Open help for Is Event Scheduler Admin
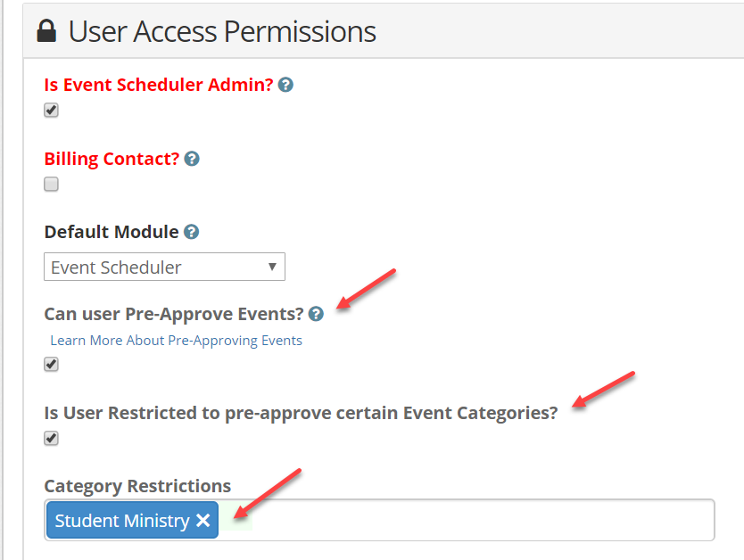The width and height of the screenshot is (744, 560). pyautogui.click(x=285, y=85)
